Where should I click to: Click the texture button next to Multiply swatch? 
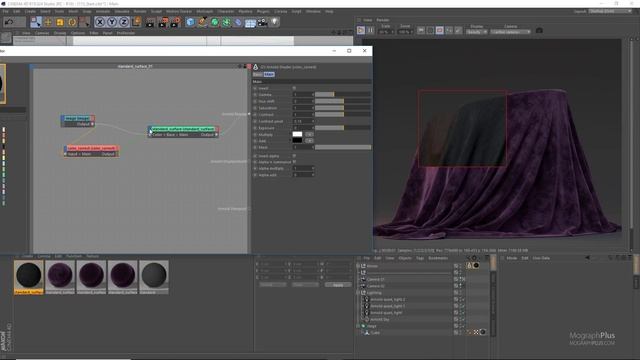pos(309,134)
